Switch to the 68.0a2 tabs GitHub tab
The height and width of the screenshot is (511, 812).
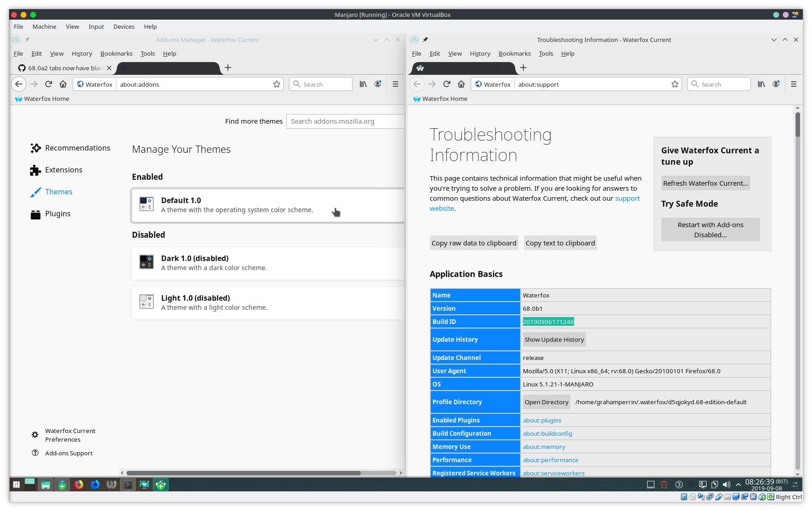click(64, 68)
